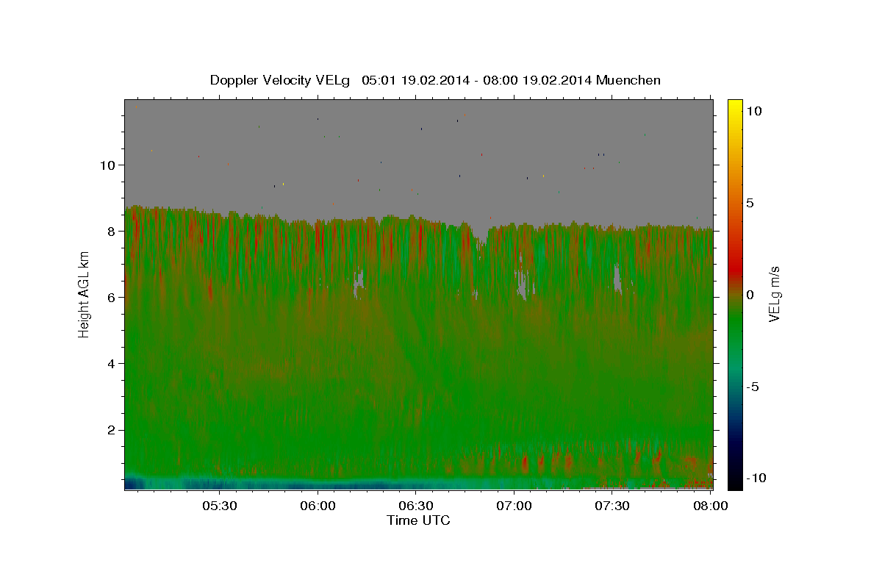Screen dimensions: 882x588
Task: Click the plot title 'Doppler Velocity VELg'
Action: pyautogui.click(x=282, y=80)
